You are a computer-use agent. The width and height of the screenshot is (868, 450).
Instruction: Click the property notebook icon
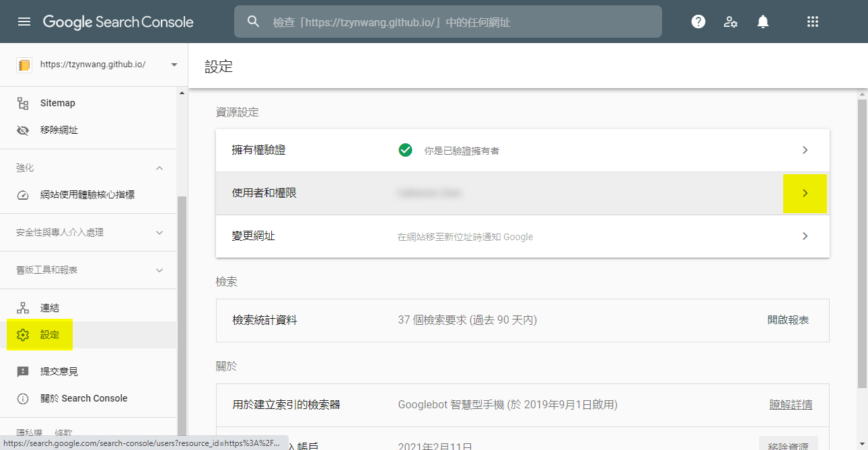pyautogui.click(x=24, y=65)
